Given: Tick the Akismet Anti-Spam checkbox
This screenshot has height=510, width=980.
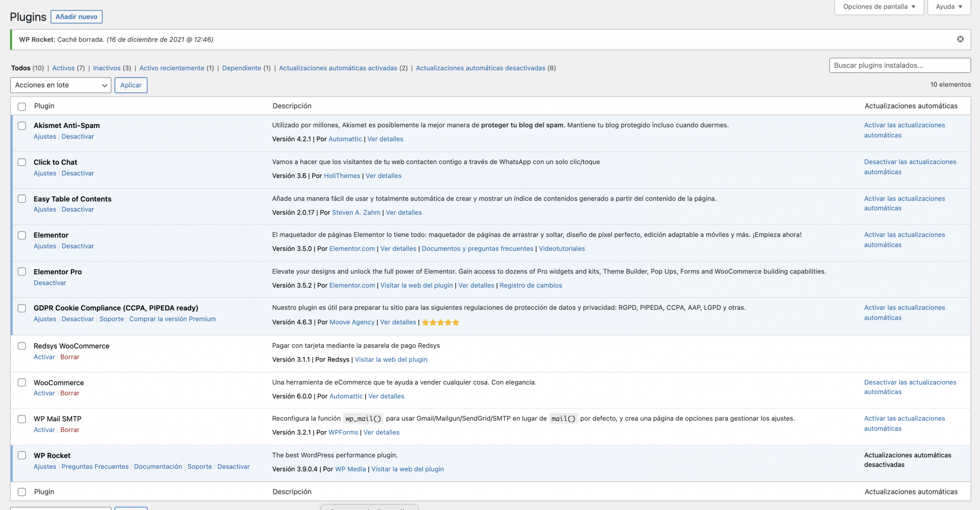Looking at the screenshot, I should pyautogui.click(x=22, y=126).
